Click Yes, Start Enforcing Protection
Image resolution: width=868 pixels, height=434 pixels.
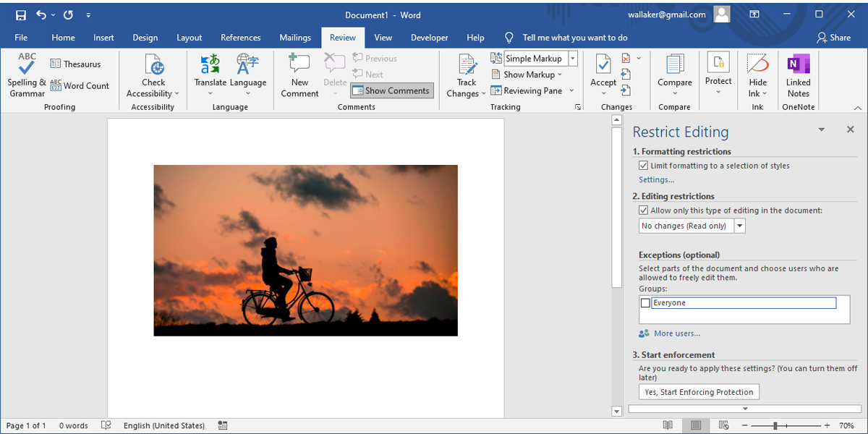(x=698, y=391)
